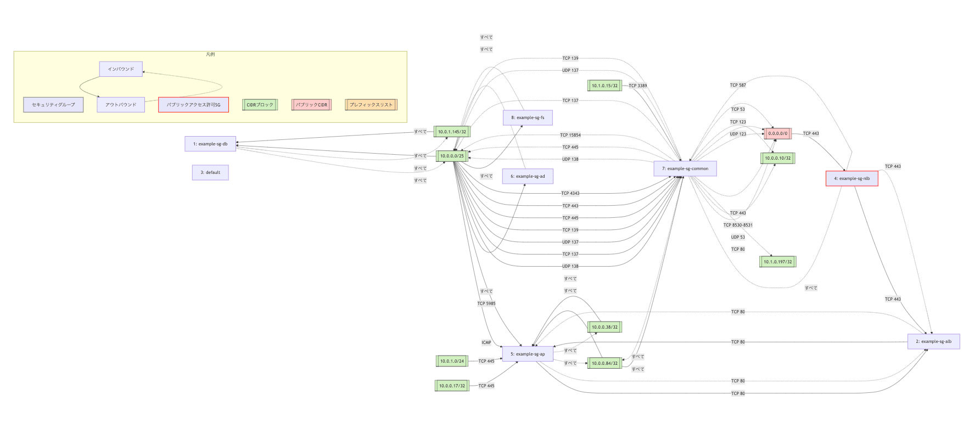The height and width of the screenshot is (434, 980).
Task: Select the 10.0.1.0/24 CIDR block
Action: coord(452,361)
